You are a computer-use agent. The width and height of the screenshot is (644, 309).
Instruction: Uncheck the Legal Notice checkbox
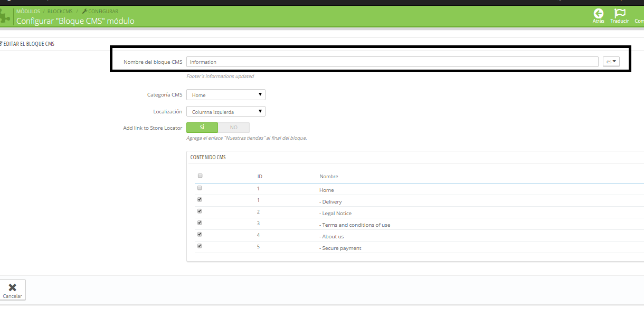click(x=200, y=211)
